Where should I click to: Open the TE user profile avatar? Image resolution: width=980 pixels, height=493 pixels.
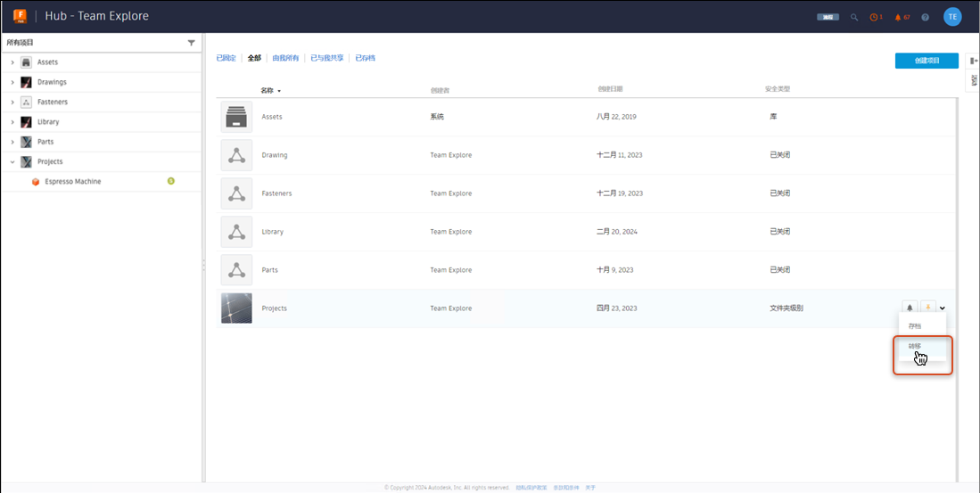coord(951,17)
